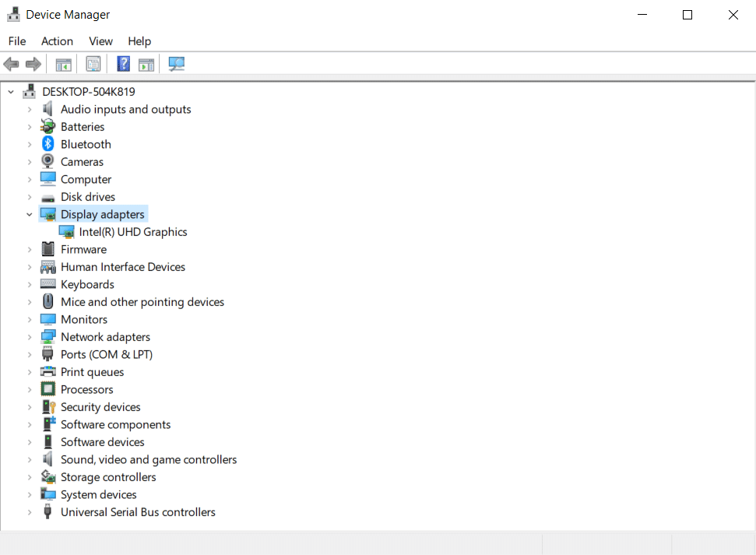
Task: Collapse the Display adapters category
Action: coord(29,213)
